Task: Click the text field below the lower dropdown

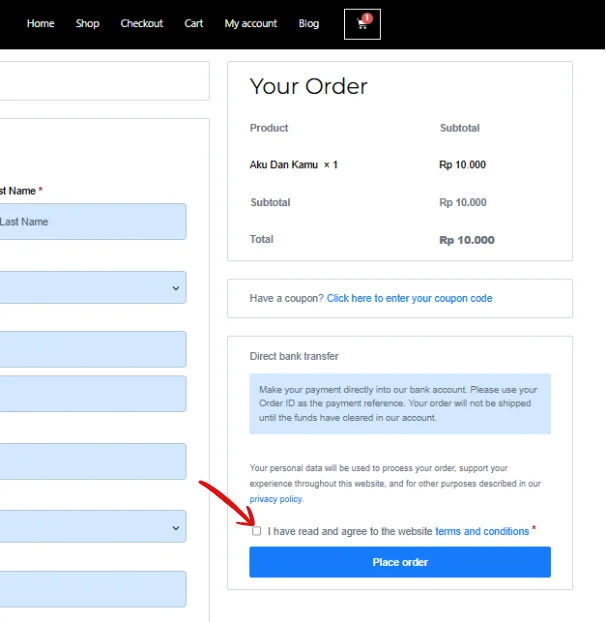Action: [x=92, y=589]
